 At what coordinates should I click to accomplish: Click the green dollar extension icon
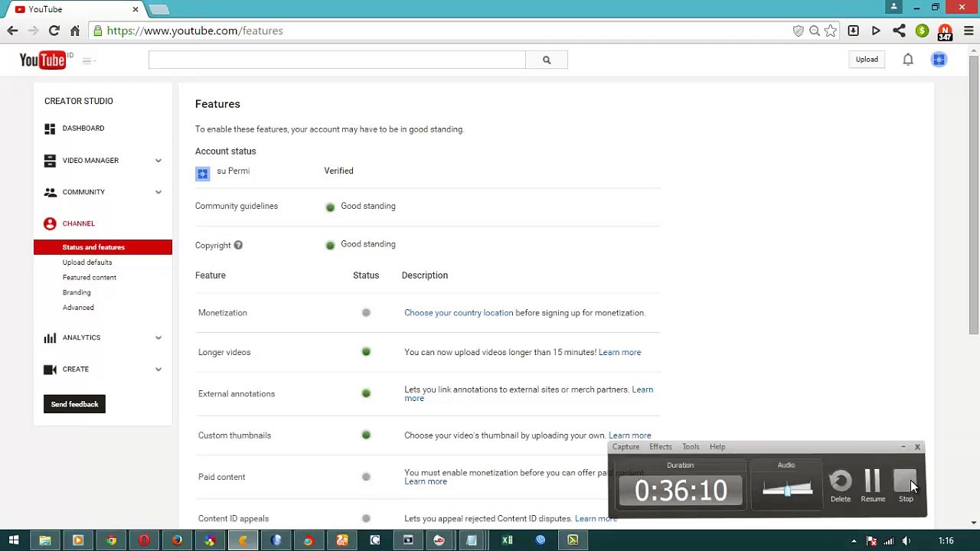click(x=922, y=31)
